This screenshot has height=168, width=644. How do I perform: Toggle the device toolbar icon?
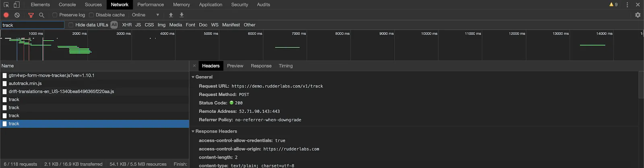17,5
